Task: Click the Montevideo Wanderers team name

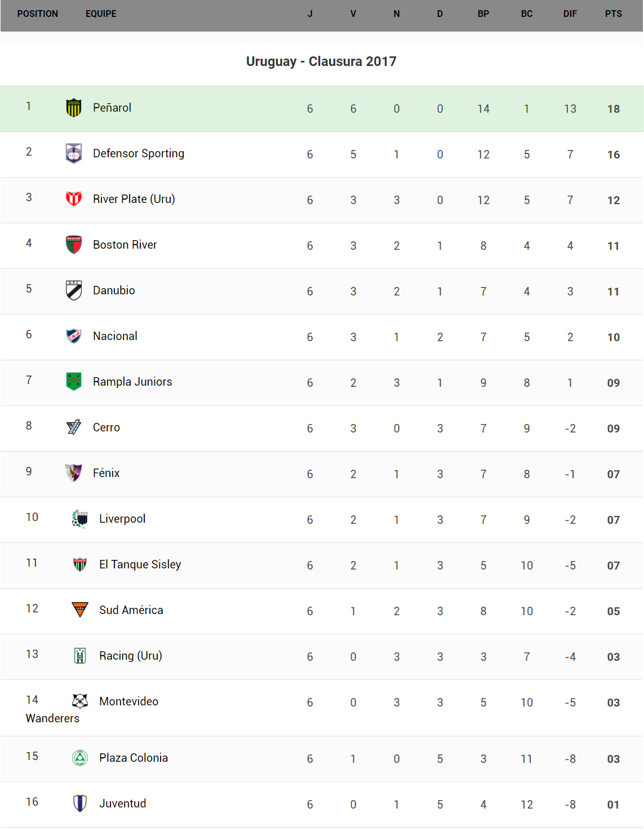Action: (x=128, y=701)
